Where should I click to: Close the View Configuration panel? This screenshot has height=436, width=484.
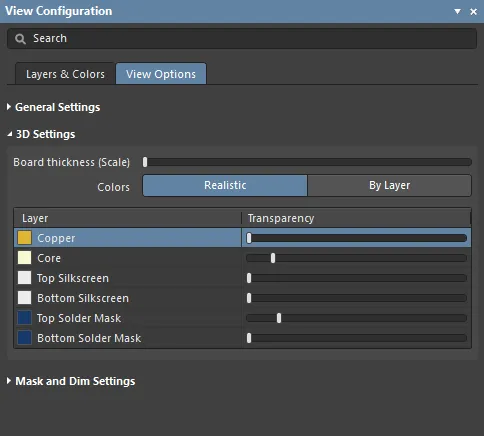[x=473, y=12]
